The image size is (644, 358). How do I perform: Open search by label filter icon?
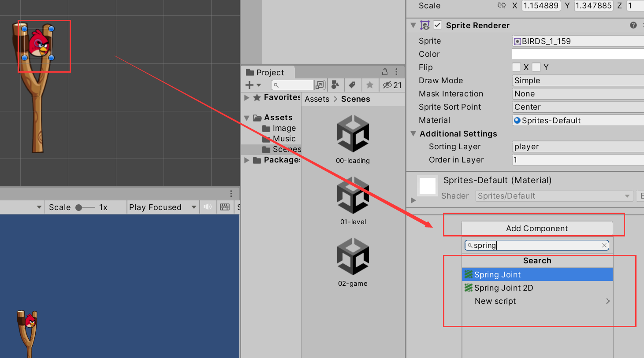pyautogui.click(x=352, y=85)
